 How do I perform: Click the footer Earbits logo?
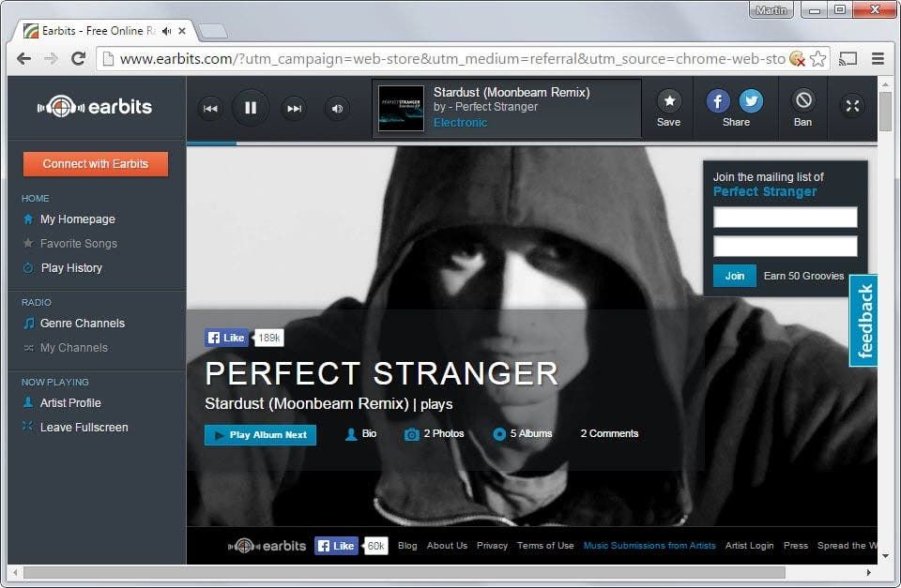click(267, 546)
